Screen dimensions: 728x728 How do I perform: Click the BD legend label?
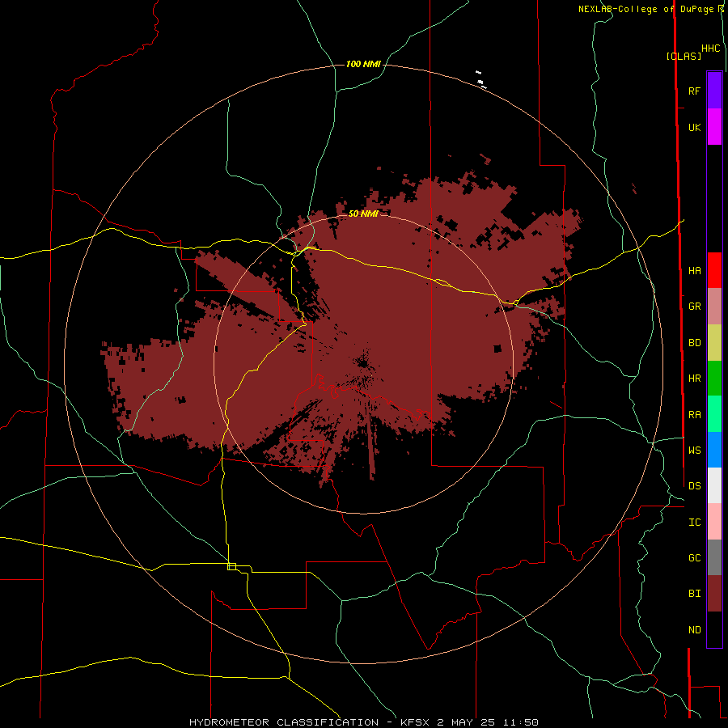pyautogui.click(x=694, y=343)
